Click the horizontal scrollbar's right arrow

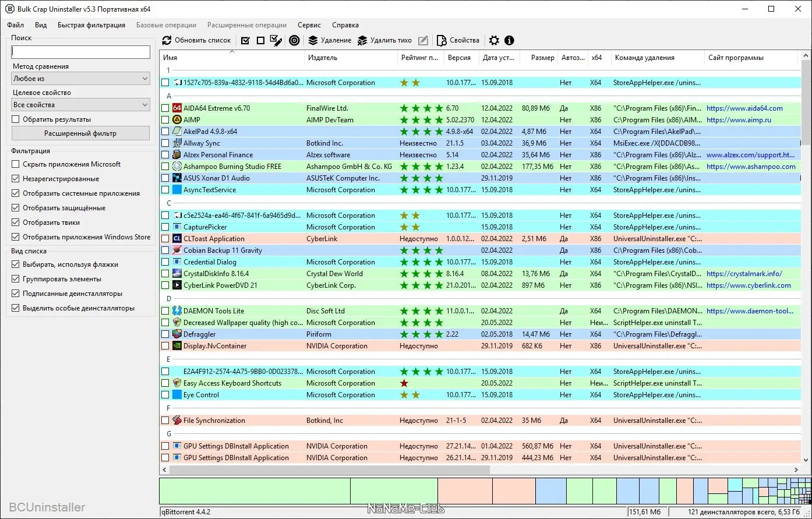pos(796,469)
